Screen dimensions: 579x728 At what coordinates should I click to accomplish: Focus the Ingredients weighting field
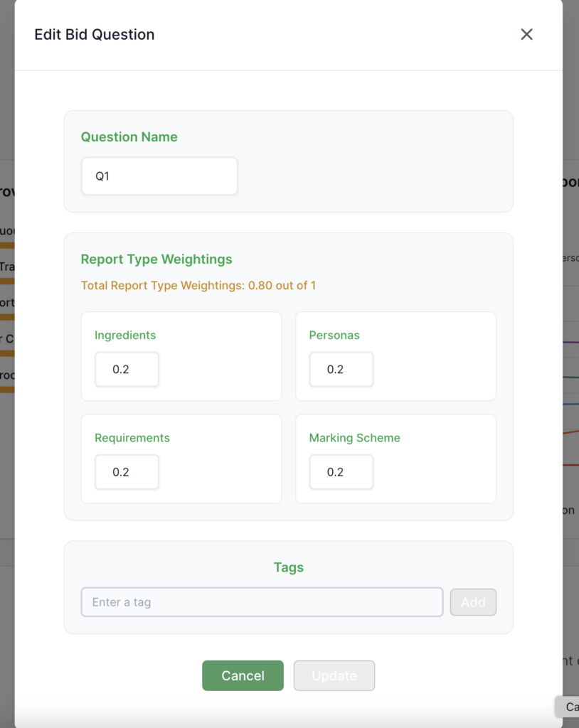127,370
